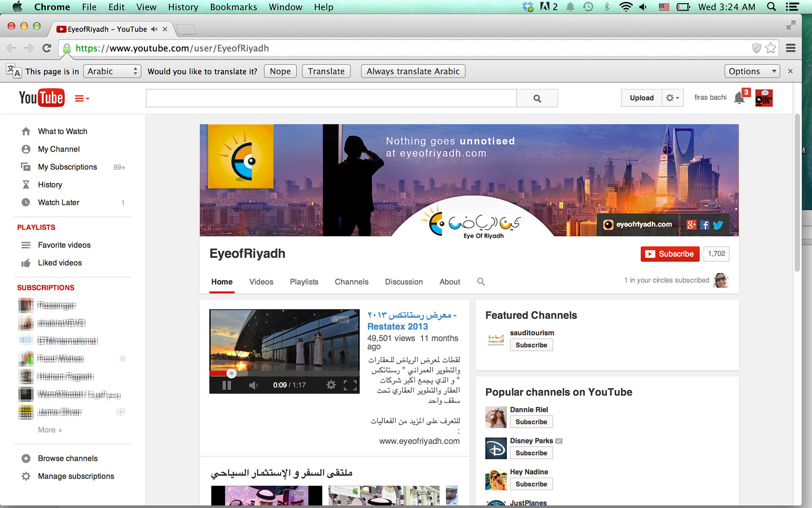The width and height of the screenshot is (812, 508).
Task: Open My Channel in sidebar
Action: click(59, 149)
